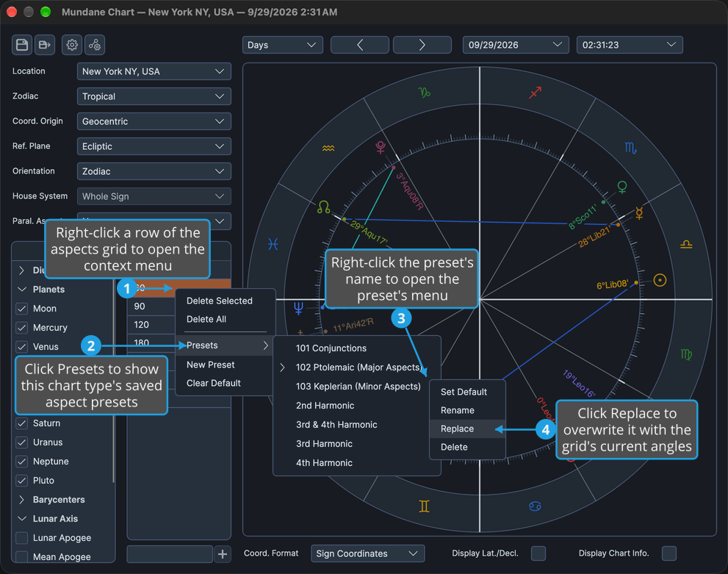The image size is (728, 574).
Task: Step back with the previous arrow button
Action: tap(360, 45)
